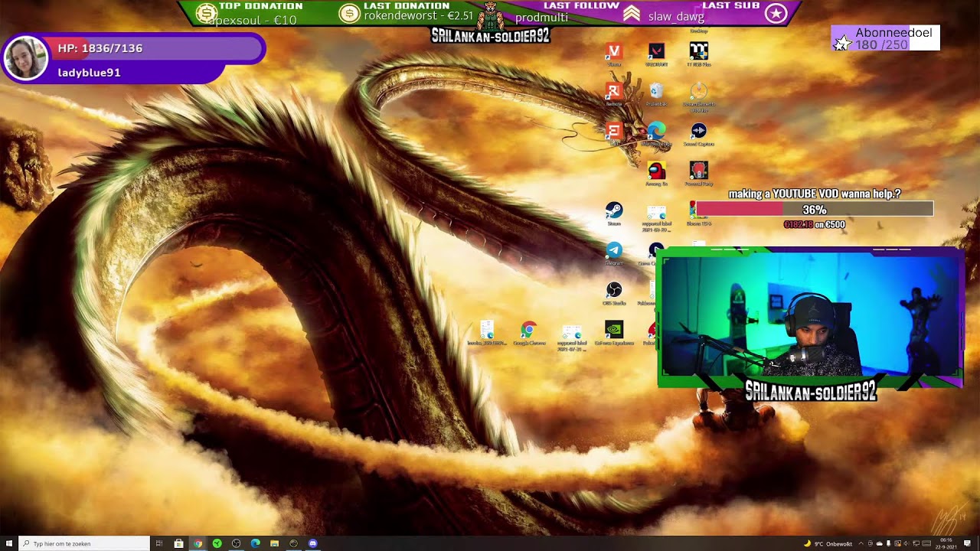Open the Google Chrome desktop shortcut
Image resolution: width=980 pixels, height=551 pixels.
(528, 332)
